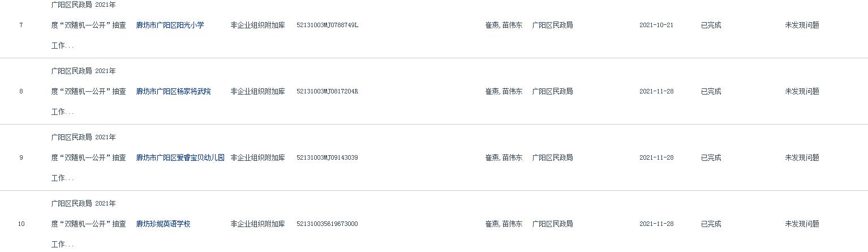
Task: Select row number 8 cell
Action: 21,91
